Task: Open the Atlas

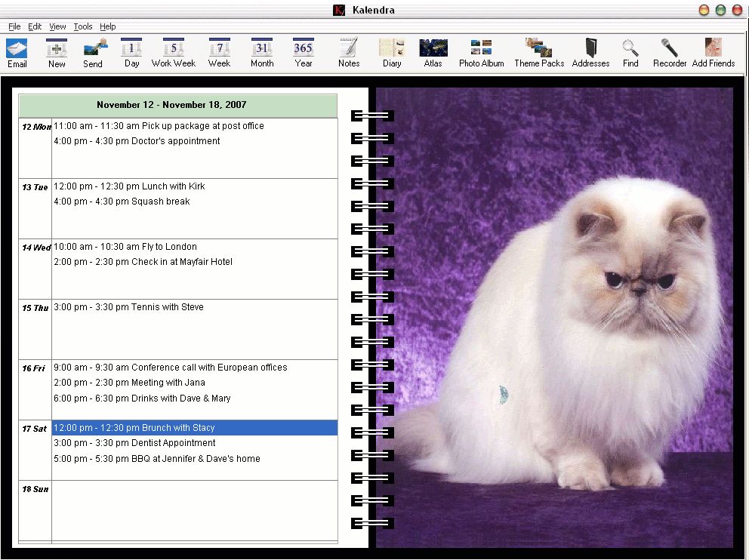Action: point(433,53)
